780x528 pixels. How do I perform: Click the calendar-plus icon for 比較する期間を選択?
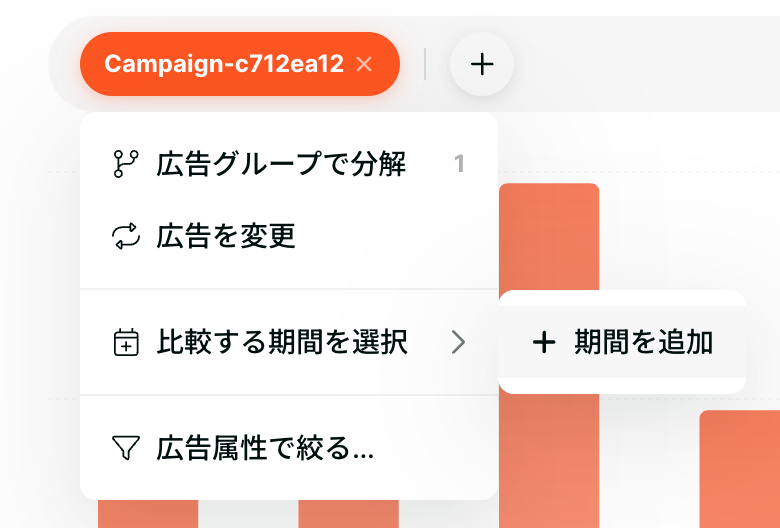(126, 342)
